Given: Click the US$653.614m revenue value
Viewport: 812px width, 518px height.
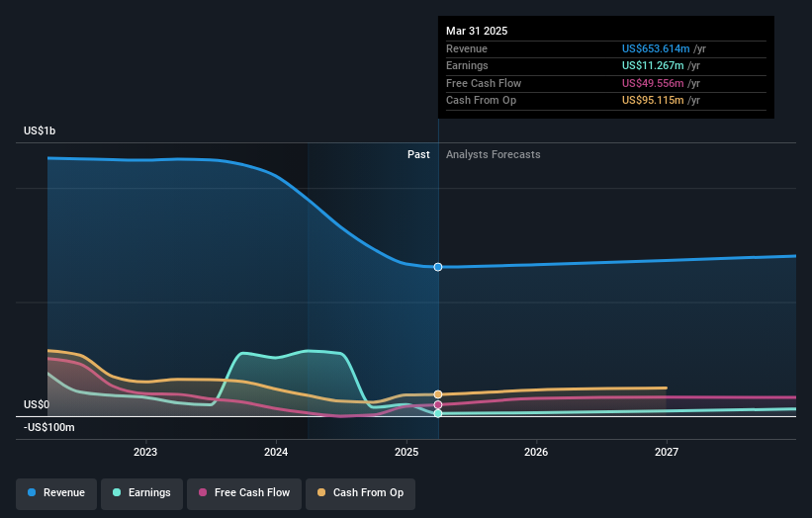Looking at the screenshot, I should click(656, 48).
